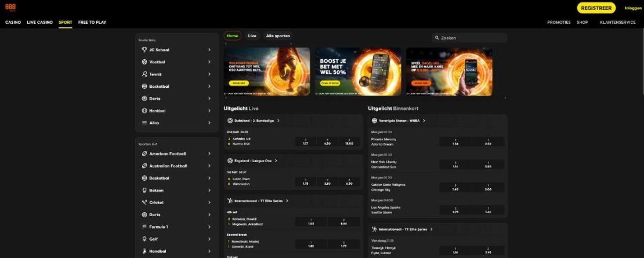Expand Cricket with its chevron
This screenshot has height=258, width=644.
(x=209, y=202)
